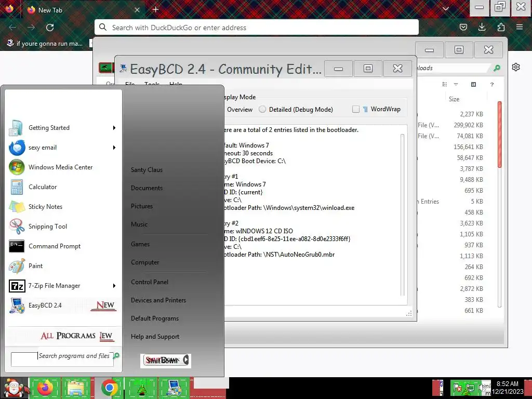Open a new Firefox tab
This screenshot has height=399, width=532.
(x=155, y=9)
